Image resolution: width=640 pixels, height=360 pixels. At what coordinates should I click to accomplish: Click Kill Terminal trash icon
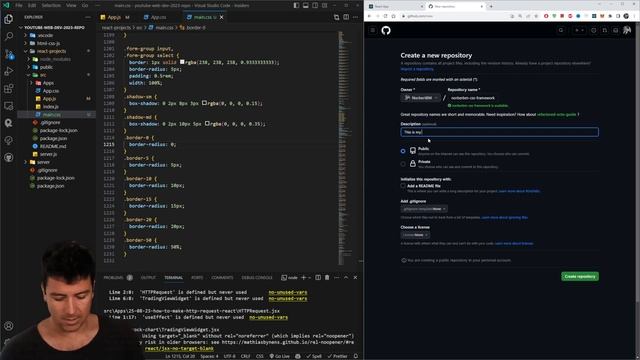coord(327,278)
